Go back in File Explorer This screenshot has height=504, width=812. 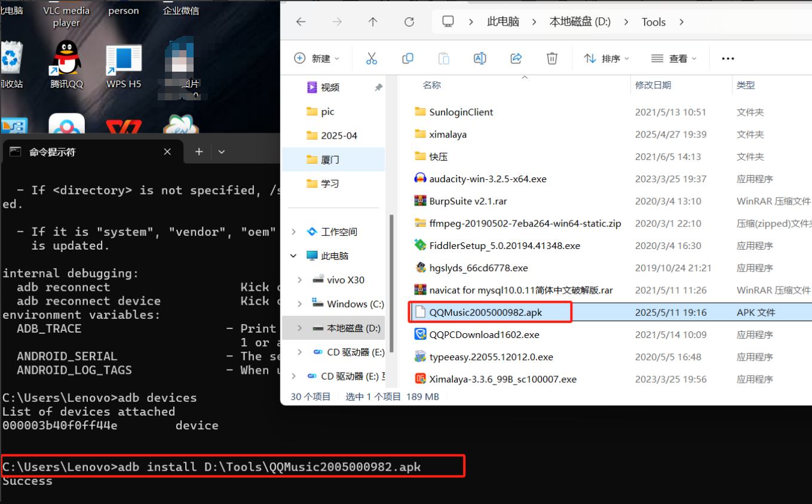coord(301,22)
